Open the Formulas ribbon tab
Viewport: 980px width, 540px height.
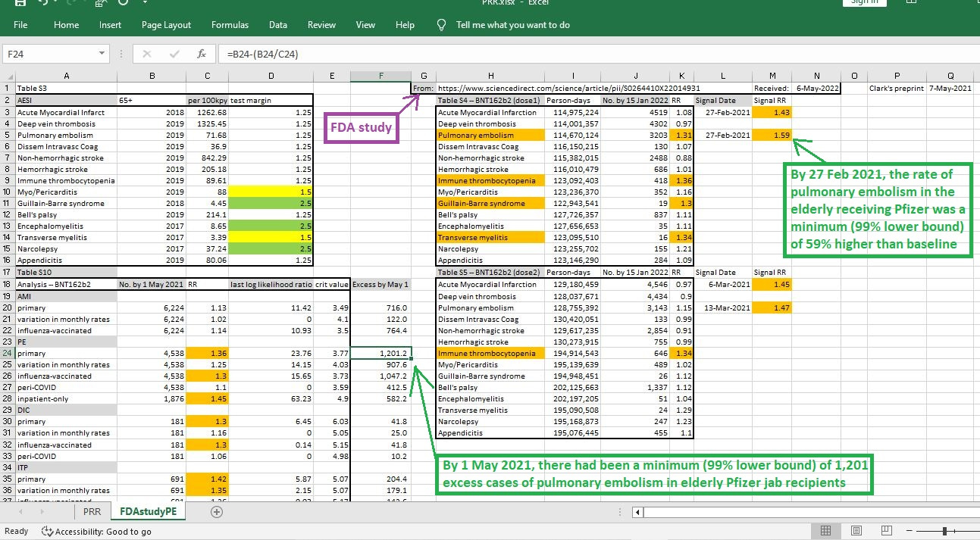tap(230, 25)
